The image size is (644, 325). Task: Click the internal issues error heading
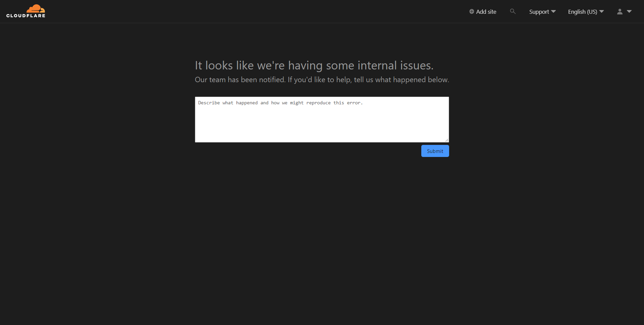[x=314, y=65]
